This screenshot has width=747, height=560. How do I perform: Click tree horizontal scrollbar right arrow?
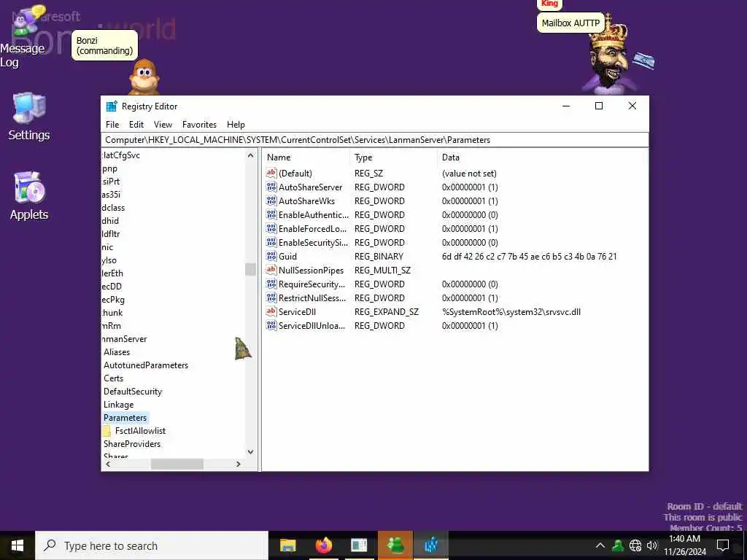click(x=239, y=464)
